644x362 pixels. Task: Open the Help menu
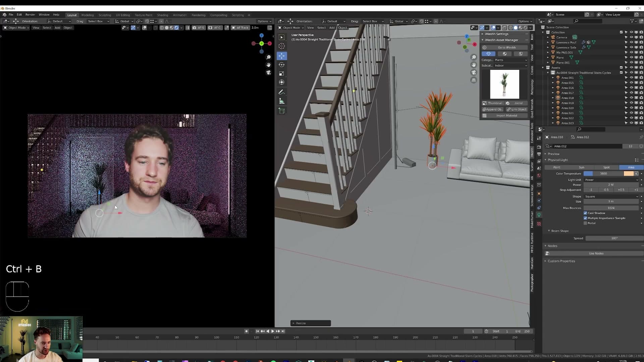point(56,15)
